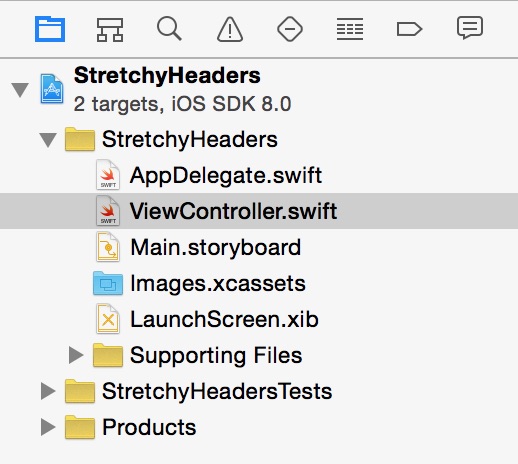Click the Swift icon beside AppDelegate.swift
The height and width of the screenshot is (464, 518).
tap(108, 175)
